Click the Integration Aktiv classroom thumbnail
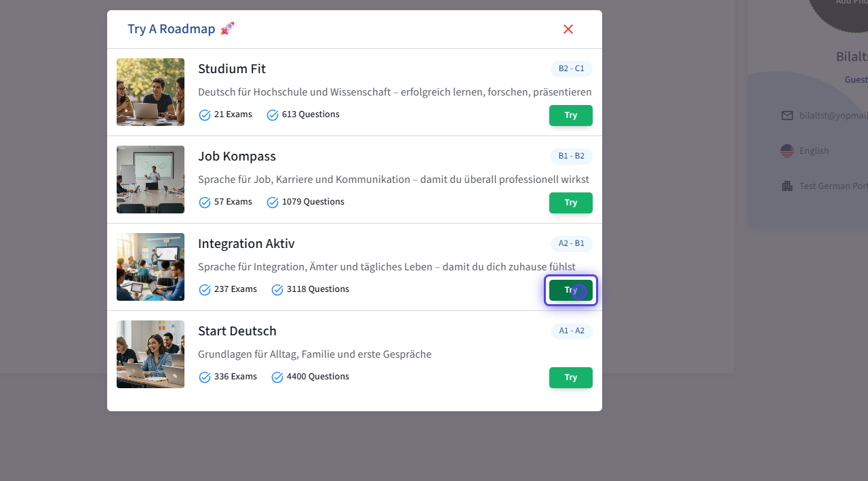The height and width of the screenshot is (481, 868). coord(151,267)
